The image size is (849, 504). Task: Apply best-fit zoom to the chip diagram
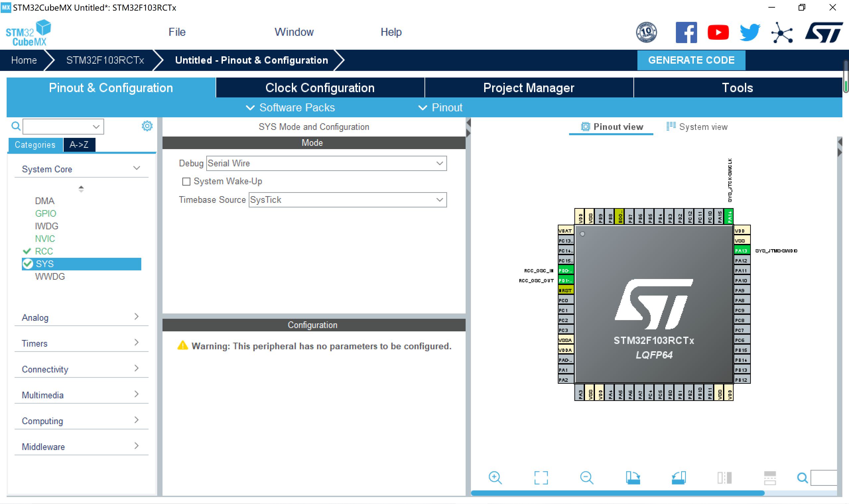(541, 477)
